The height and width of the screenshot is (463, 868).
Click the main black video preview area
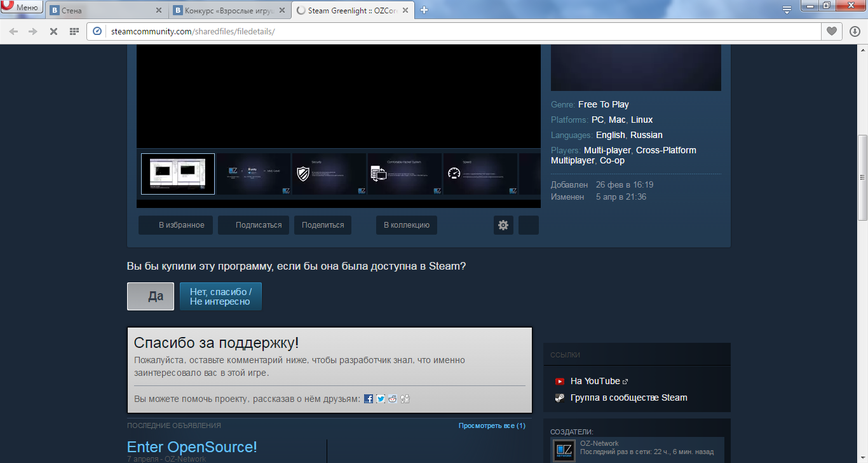339,96
